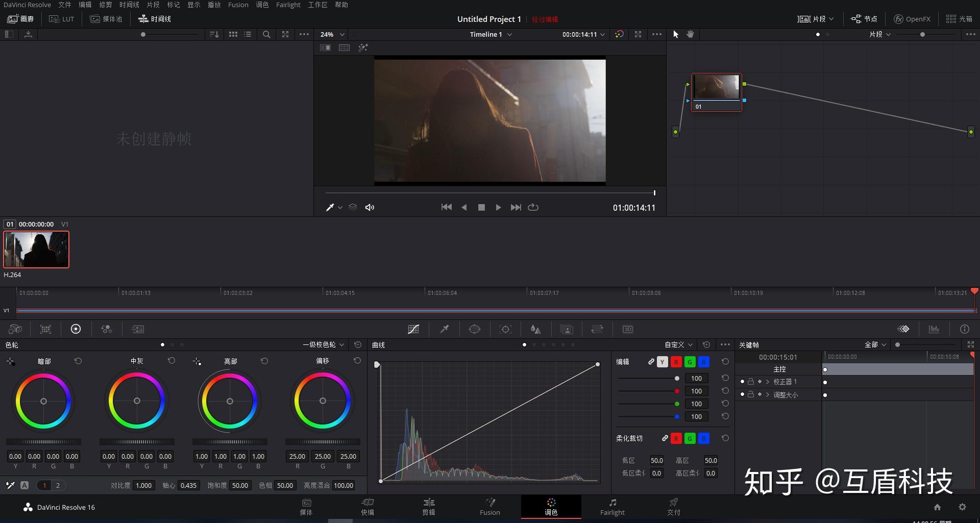Enable the Y luminance curve channel
The image size is (980, 523).
[x=663, y=362]
